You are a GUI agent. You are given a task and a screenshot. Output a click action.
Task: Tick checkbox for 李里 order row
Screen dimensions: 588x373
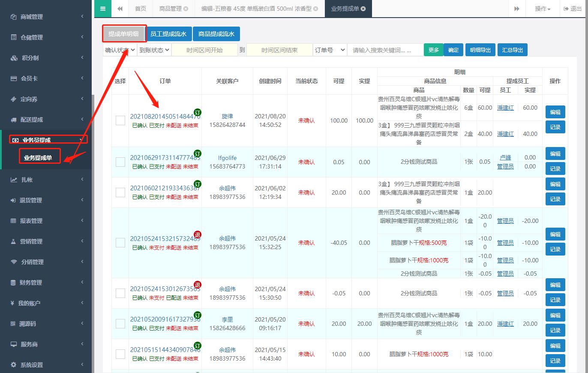tap(120, 324)
